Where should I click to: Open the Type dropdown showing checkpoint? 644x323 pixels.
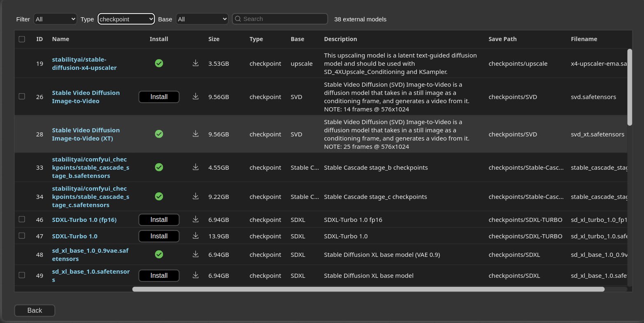(x=126, y=19)
